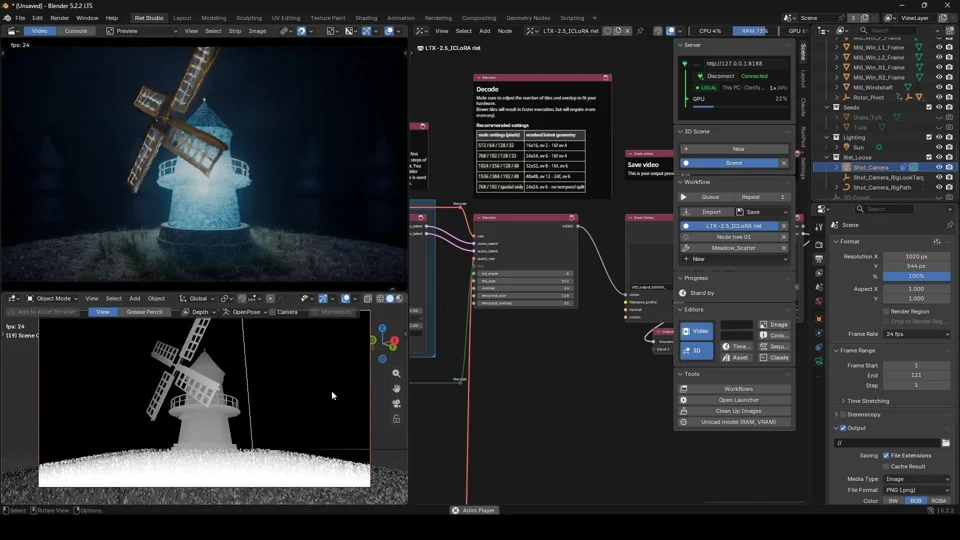Open the Global orientation dropdown
Screen dimensions: 960x540
coord(197,299)
